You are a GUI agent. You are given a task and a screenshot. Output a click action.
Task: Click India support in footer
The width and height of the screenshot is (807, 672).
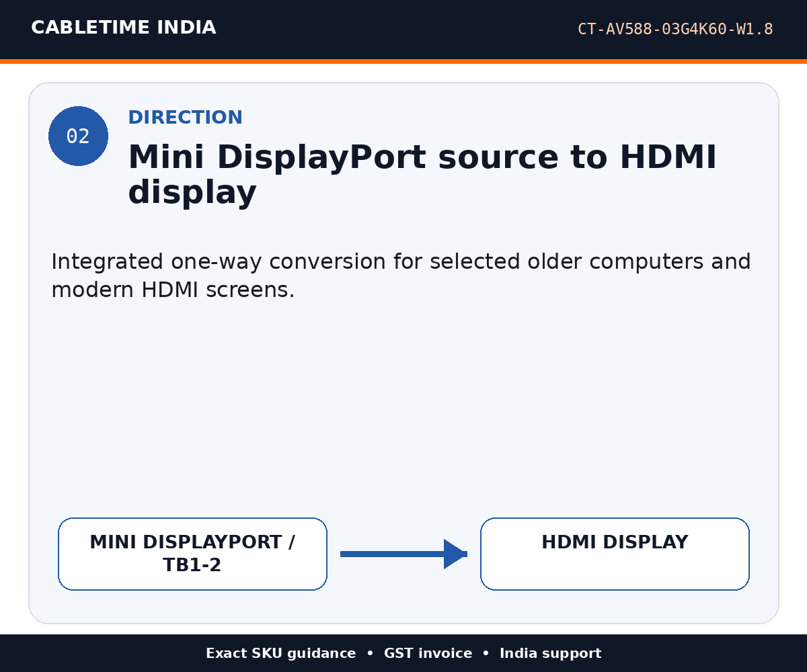pos(550,653)
